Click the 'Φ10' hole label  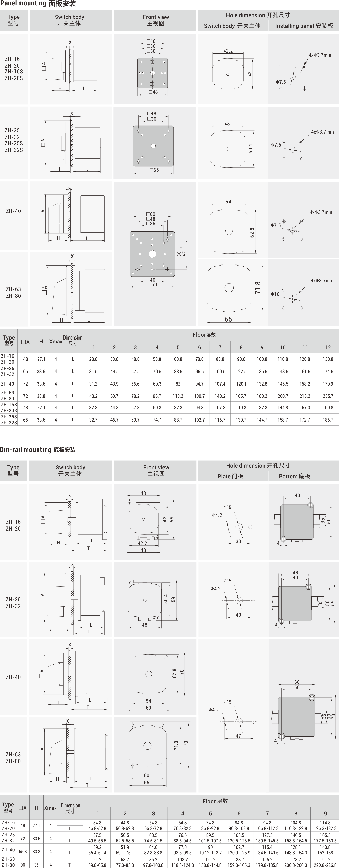click(275, 294)
